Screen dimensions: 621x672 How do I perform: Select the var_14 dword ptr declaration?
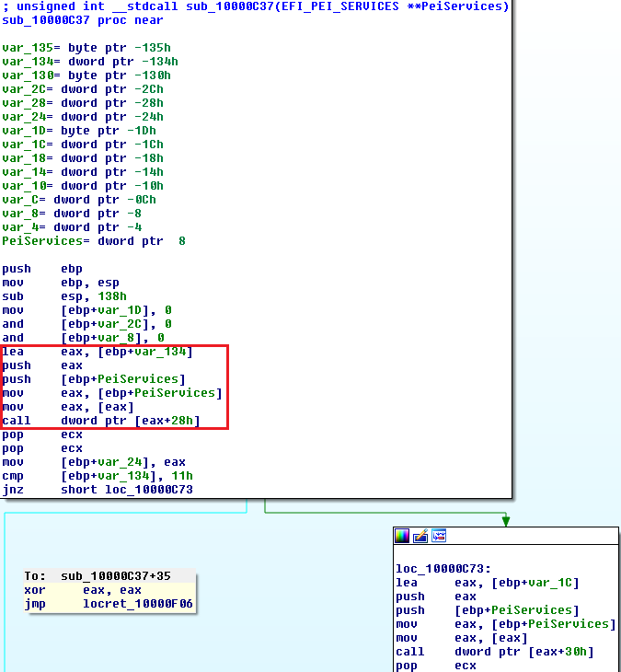coord(83,172)
